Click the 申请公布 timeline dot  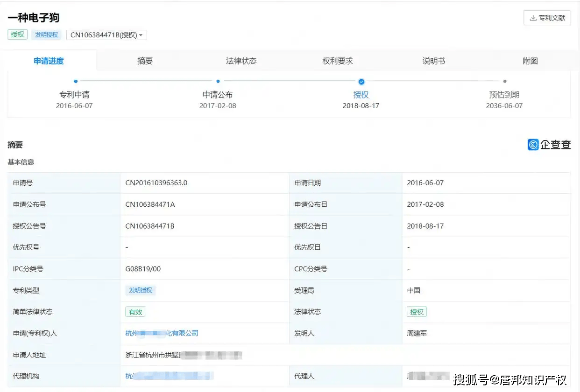218,81
